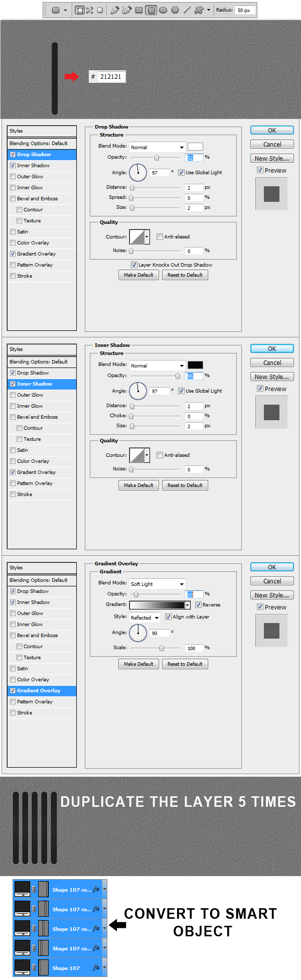This screenshot has width=301, height=980.
Task: Select Drop Shadow row in Gradient Overlay dialog
Action: pos(42,591)
